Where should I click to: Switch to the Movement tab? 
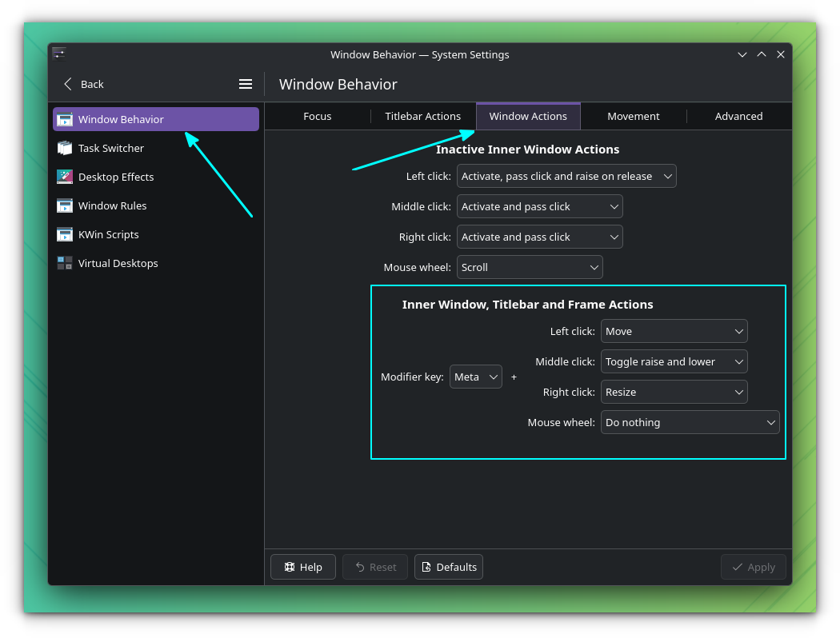pos(634,116)
